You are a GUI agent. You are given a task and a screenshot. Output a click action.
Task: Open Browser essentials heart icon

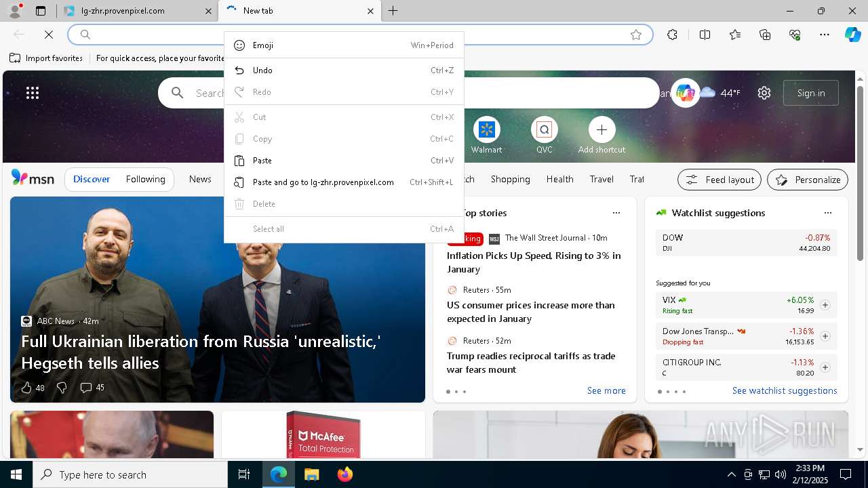tap(795, 35)
